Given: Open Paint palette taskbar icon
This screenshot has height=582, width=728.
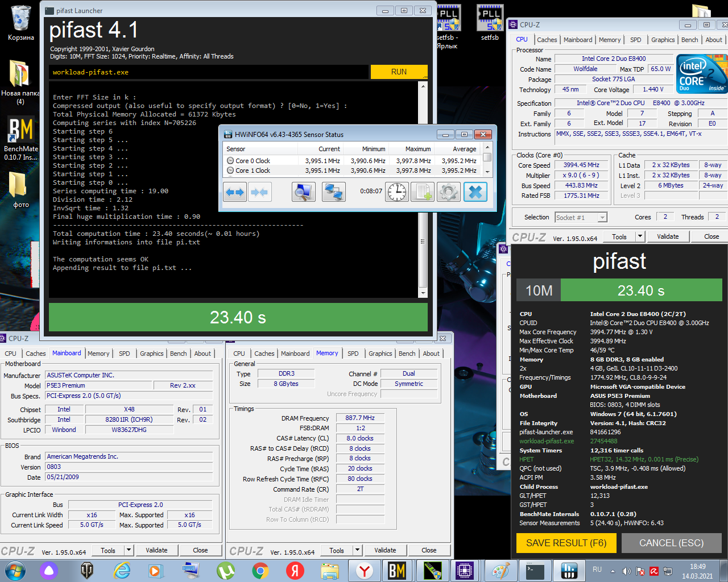Looking at the screenshot, I should (x=500, y=571).
